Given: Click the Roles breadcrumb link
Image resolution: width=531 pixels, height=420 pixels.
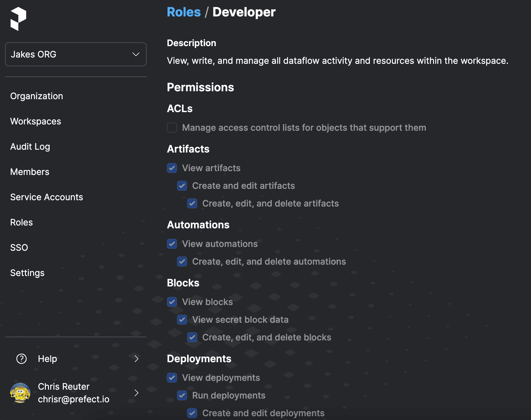Looking at the screenshot, I should (184, 12).
